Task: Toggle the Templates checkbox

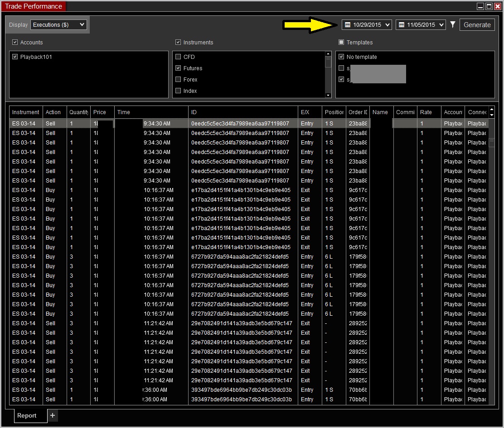Action: 341,42
